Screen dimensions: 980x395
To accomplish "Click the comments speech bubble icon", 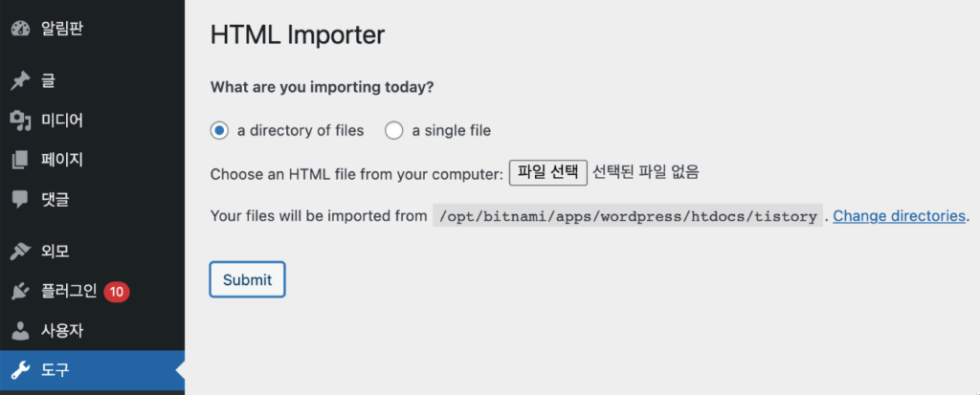I will (20, 199).
